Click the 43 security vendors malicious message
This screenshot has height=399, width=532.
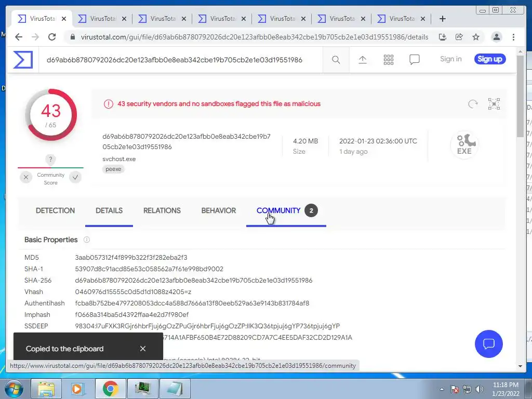(x=219, y=104)
